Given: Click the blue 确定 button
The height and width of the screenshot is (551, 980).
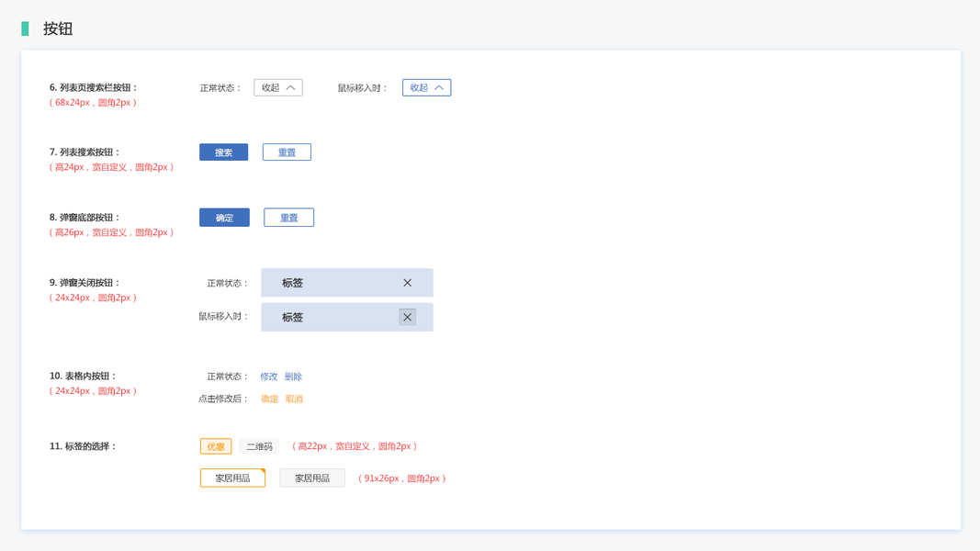Looking at the screenshot, I should point(224,218).
